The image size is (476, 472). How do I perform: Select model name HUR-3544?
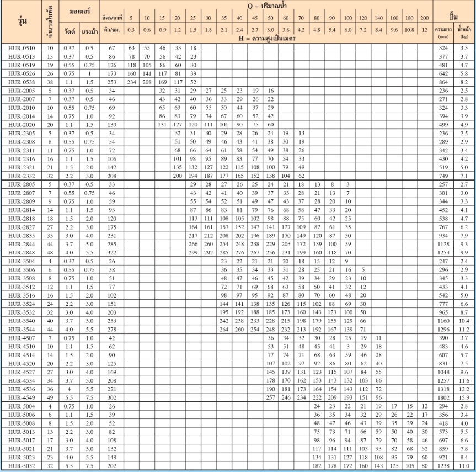(x=22, y=330)
